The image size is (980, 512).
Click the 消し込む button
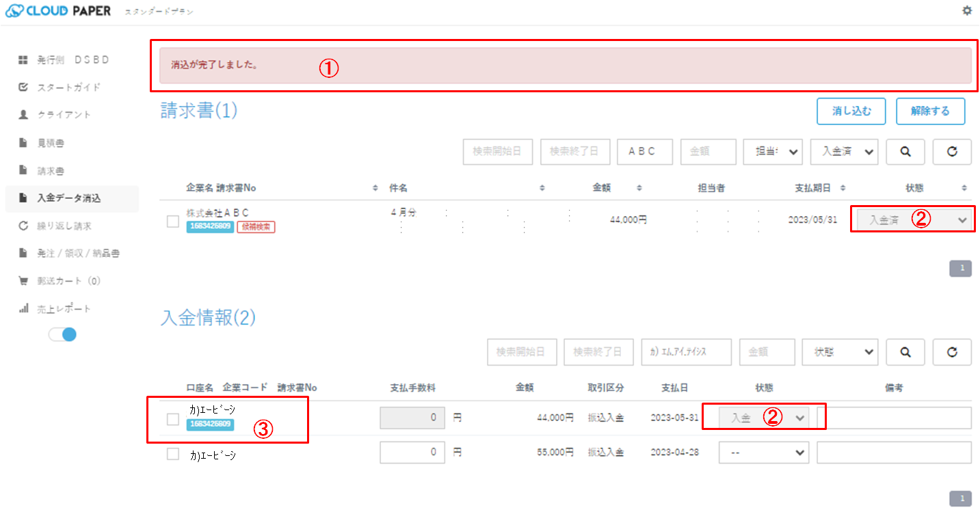click(851, 111)
